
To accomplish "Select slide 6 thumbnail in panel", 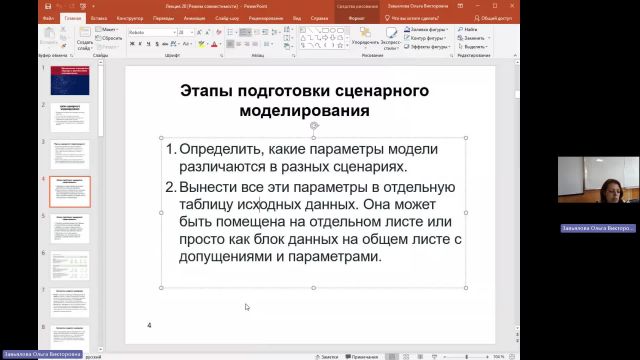I will point(70,266).
